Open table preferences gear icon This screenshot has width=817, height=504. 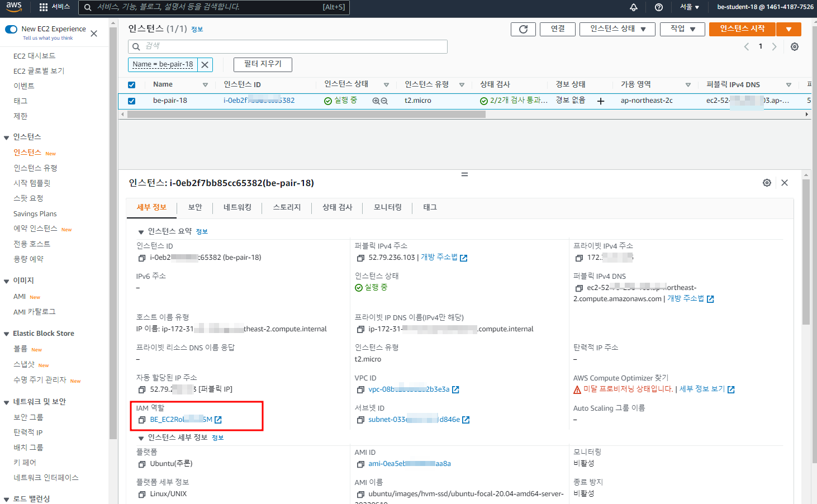795,47
